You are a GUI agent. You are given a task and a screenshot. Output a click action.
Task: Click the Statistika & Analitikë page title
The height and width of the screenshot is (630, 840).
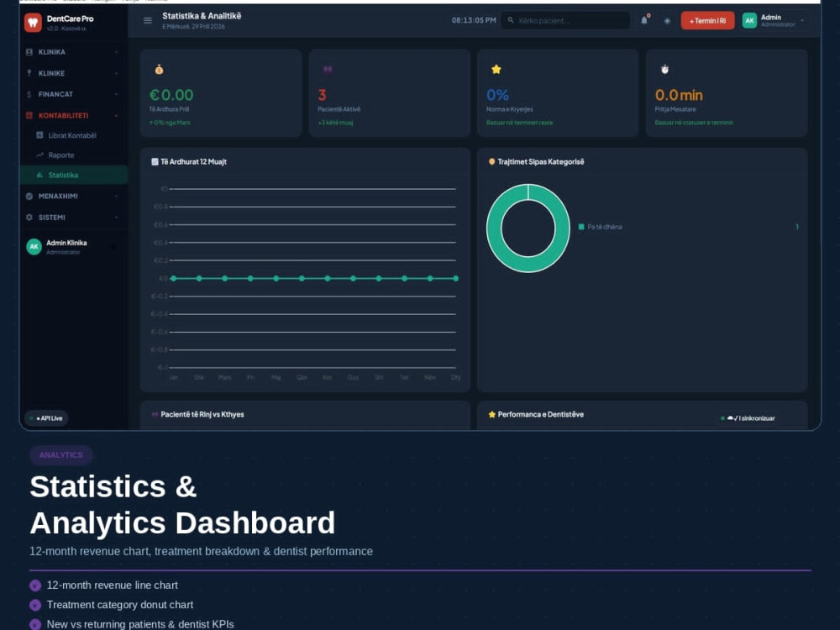tap(202, 16)
